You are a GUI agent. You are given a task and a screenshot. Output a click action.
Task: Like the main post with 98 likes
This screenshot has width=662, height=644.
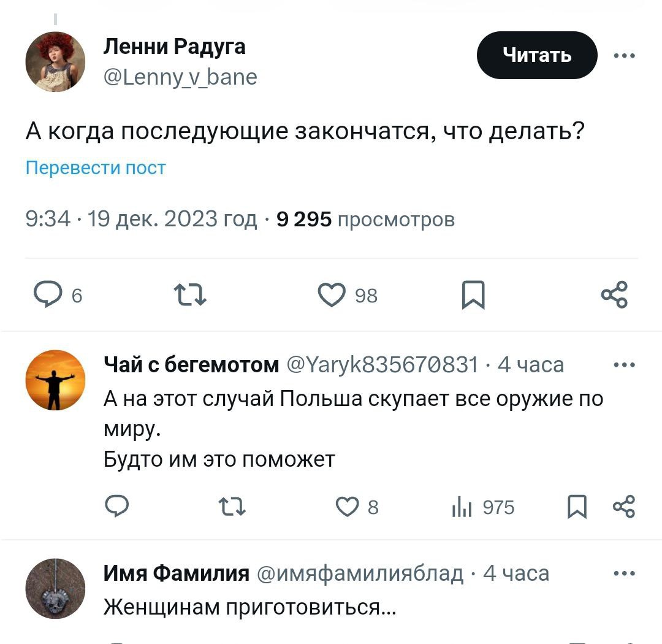tap(331, 296)
